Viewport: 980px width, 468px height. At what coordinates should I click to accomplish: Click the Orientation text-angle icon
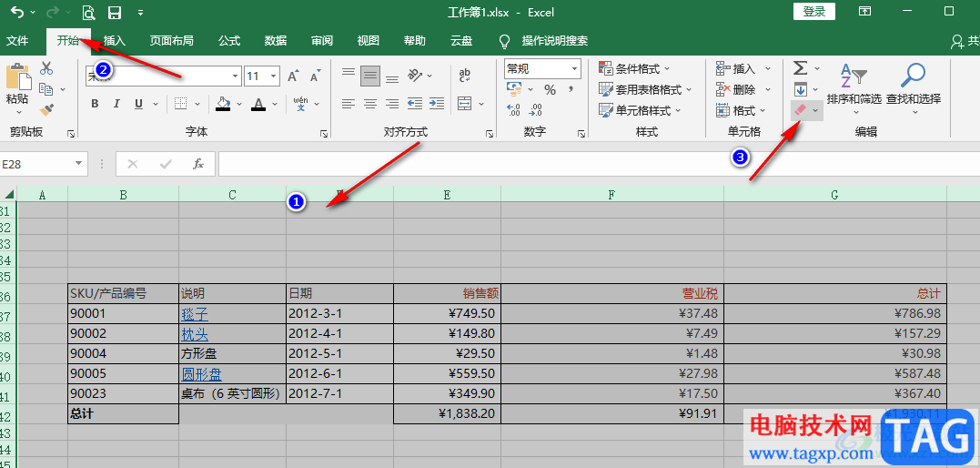(414, 75)
